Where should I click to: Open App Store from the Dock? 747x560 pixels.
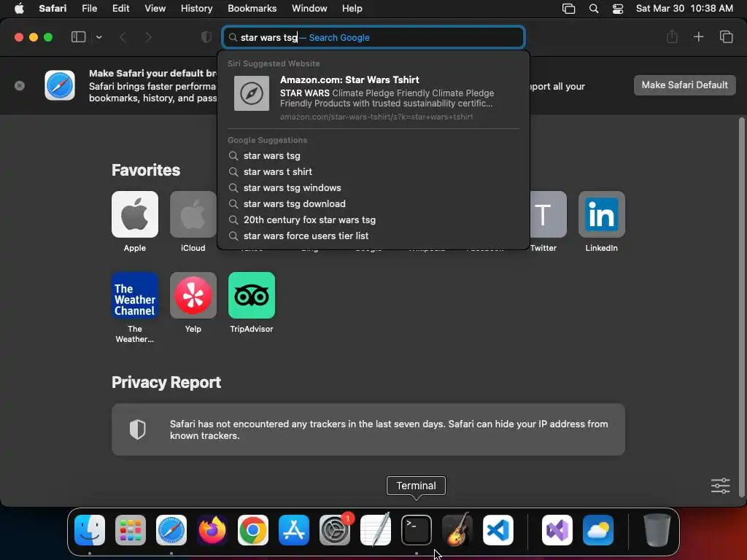pos(294,530)
